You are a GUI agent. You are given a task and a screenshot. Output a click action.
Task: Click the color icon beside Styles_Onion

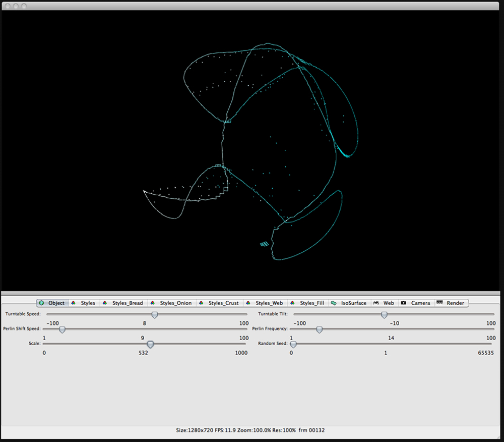click(x=153, y=303)
